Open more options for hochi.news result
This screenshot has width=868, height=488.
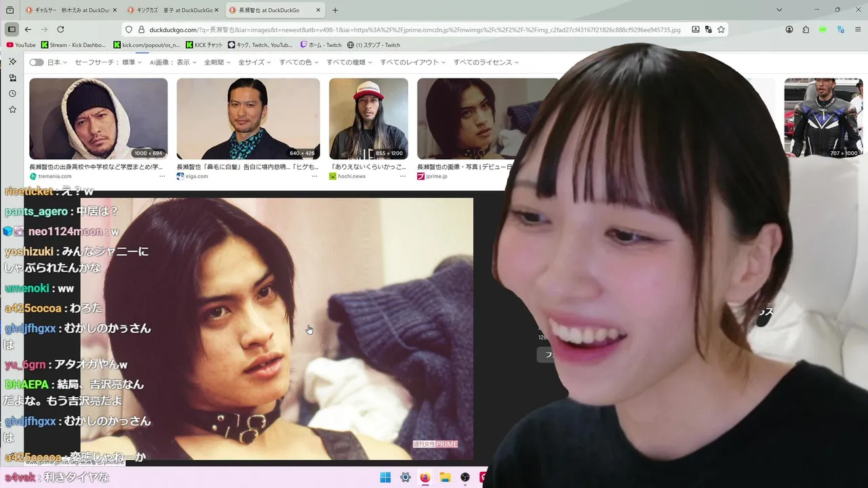[403, 176]
